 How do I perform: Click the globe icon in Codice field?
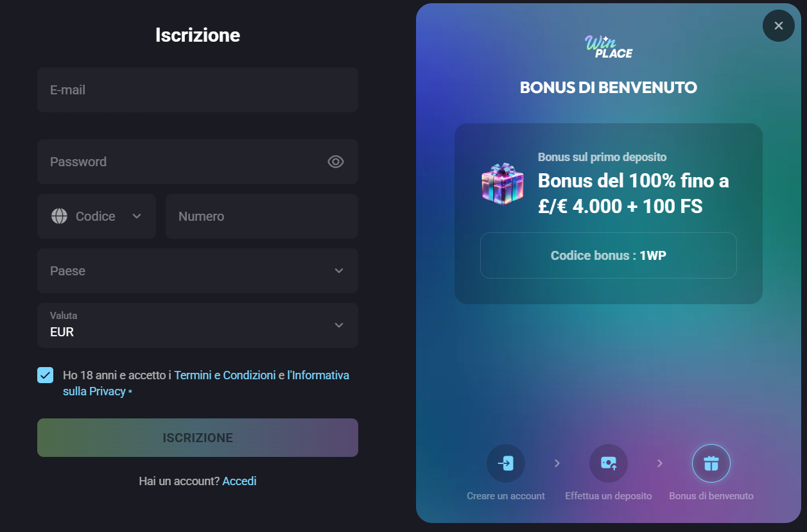[x=59, y=216]
